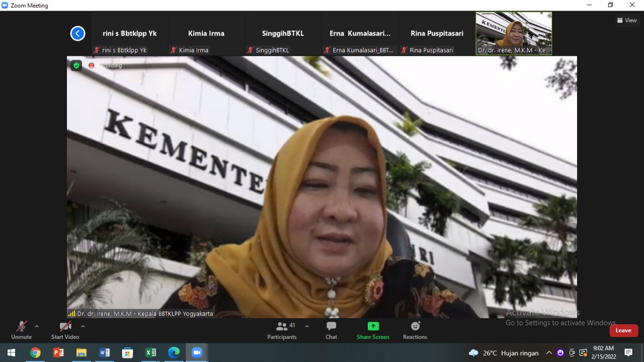Open Excel from the Windows taskbar
Viewport: 644px width, 362px height.
150,352
